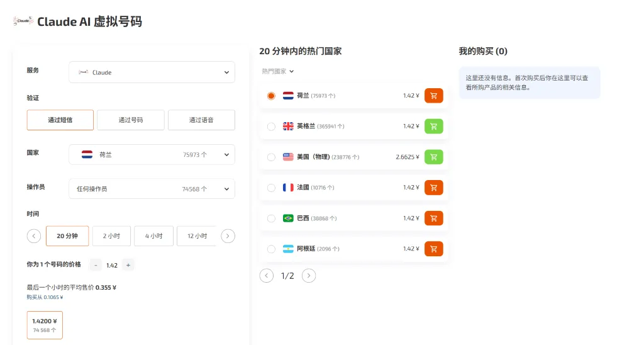Click the Claude AI 虚拟号码 title
Image resolution: width=644 pixels, height=345 pixels.
[x=89, y=21]
